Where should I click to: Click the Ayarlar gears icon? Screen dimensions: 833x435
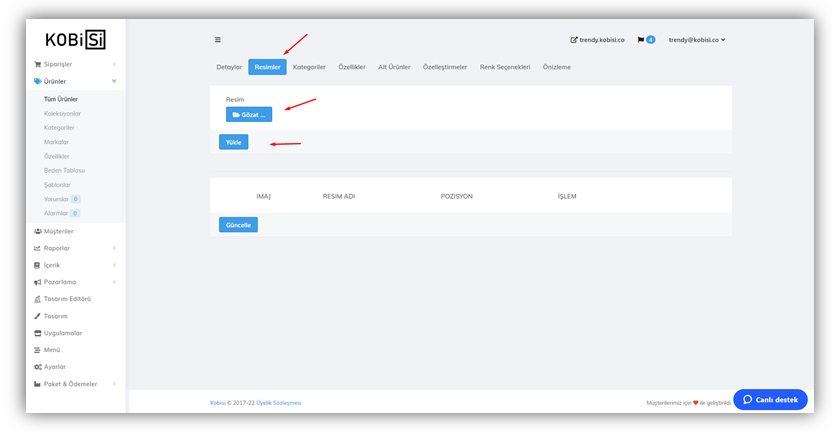pos(38,367)
